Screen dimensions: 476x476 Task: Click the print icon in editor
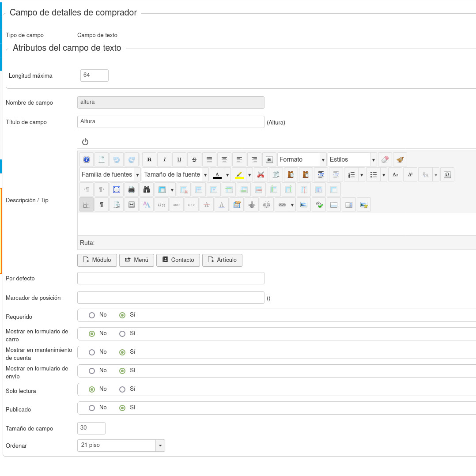[x=132, y=189]
